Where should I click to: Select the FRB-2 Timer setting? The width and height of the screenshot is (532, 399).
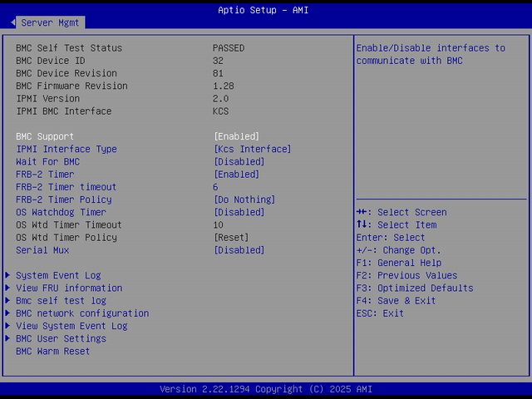(x=45, y=175)
